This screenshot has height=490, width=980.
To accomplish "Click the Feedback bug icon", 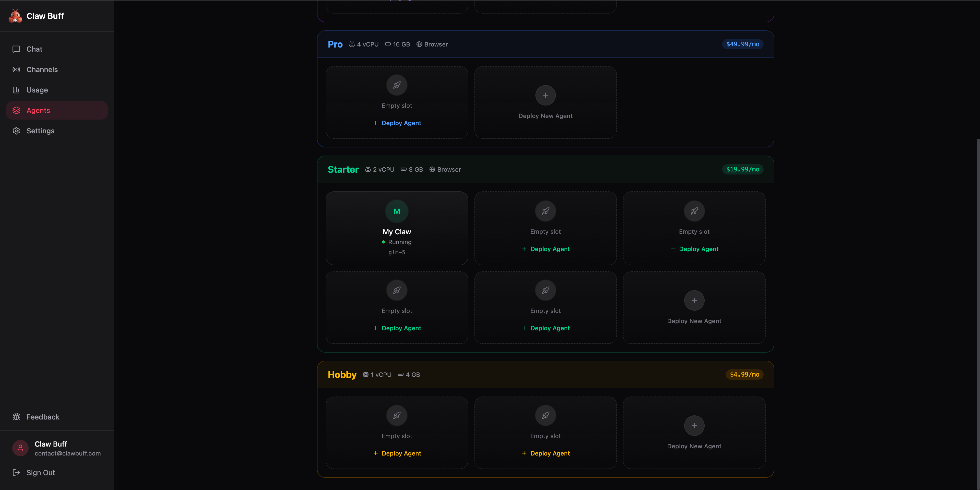I will point(16,417).
